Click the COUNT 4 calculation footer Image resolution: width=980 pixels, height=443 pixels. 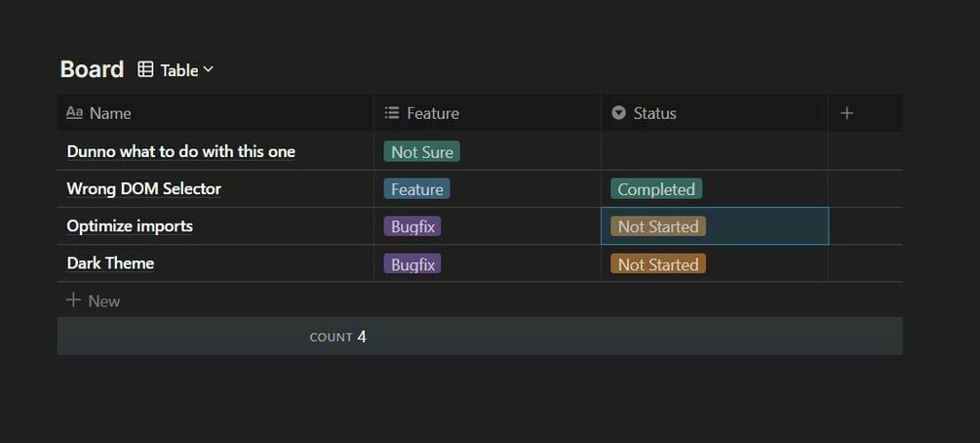[x=338, y=337]
